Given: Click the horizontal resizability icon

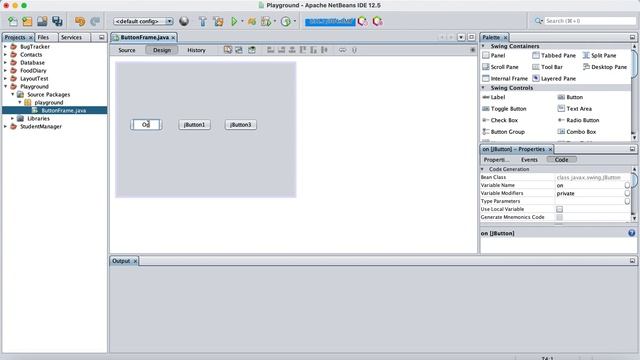Looking at the screenshot, I should (x=342, y=50).
